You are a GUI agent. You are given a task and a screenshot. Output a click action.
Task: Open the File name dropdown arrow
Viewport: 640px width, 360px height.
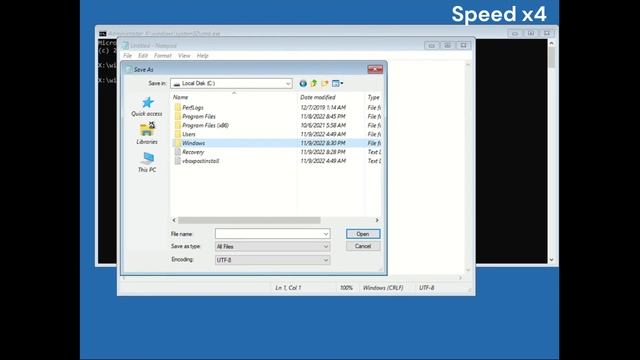(326, 234)
